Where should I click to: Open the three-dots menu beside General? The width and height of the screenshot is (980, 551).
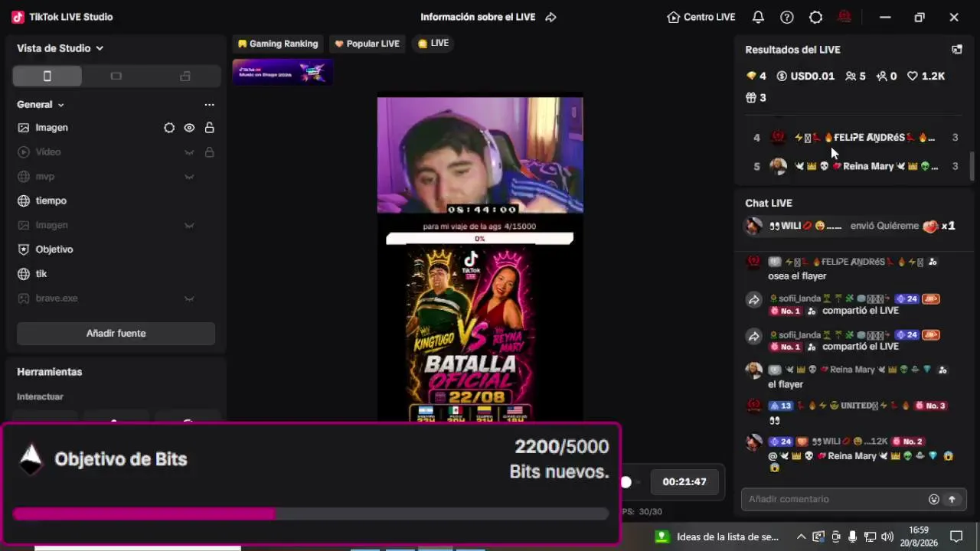point(209,105)
